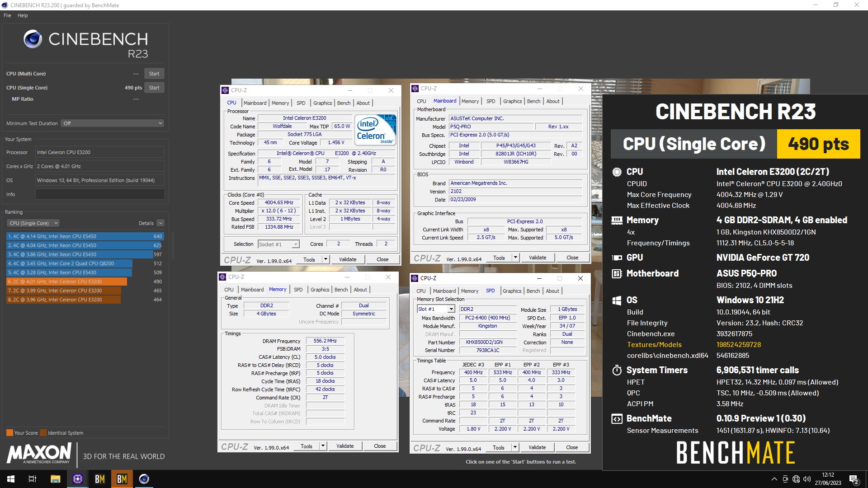The width and height of the screenshot is (868, 488).
Task: Select ranking bar 3.45 GHz Core 2 Quad Q8200
Action: pos(85,263)
